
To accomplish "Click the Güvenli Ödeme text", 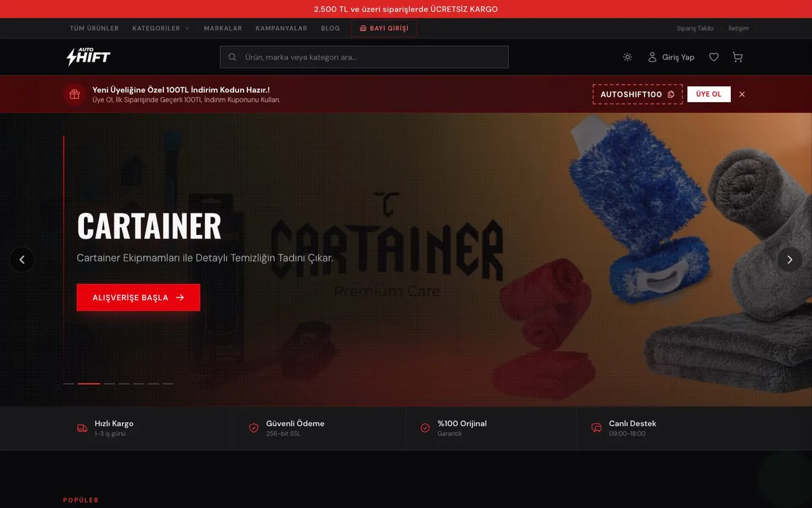I will (295, 423).
